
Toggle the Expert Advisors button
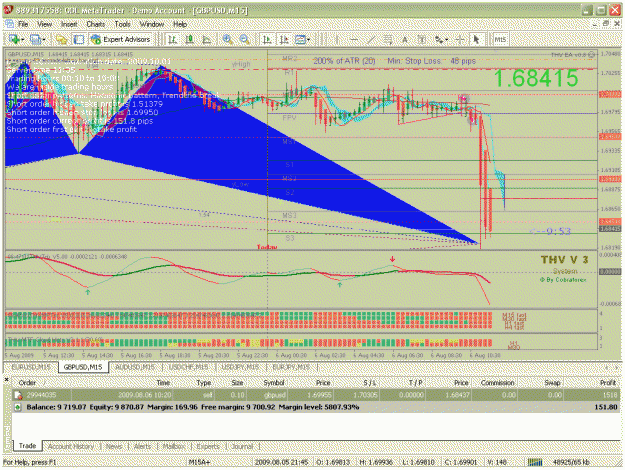coord(120,39)
